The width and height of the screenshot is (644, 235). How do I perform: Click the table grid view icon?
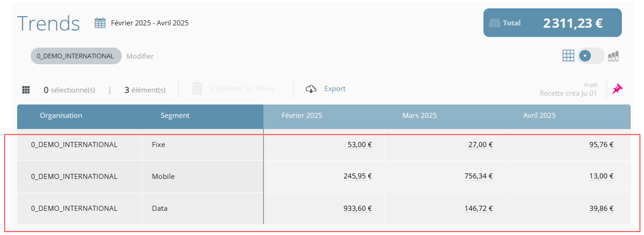(568, 55)
